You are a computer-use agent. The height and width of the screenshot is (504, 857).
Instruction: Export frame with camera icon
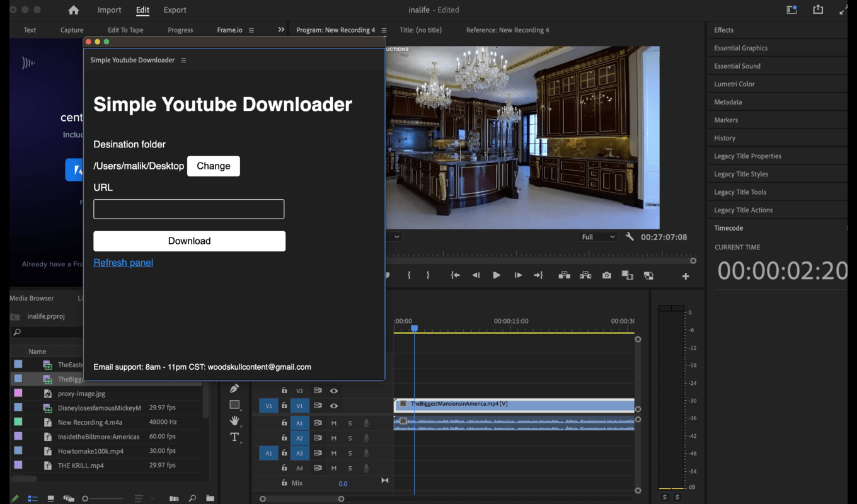pyautogui.click(x=606, y=275)
